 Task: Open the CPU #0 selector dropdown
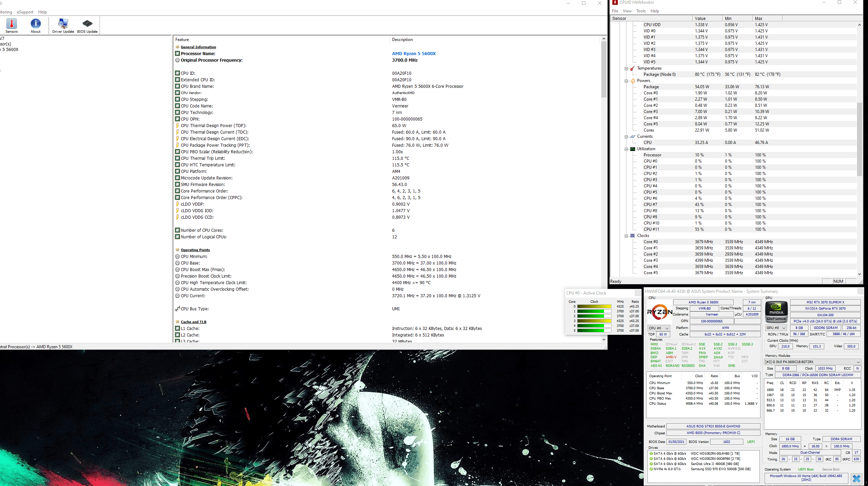[x=658, y=328]
